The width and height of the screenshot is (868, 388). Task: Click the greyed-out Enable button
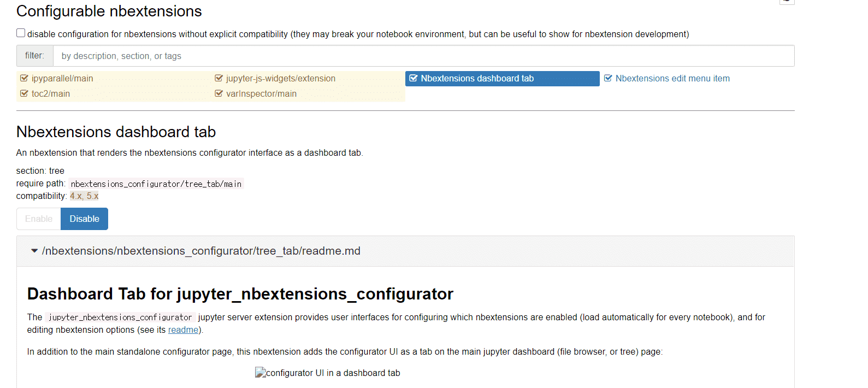click(39, 219)
